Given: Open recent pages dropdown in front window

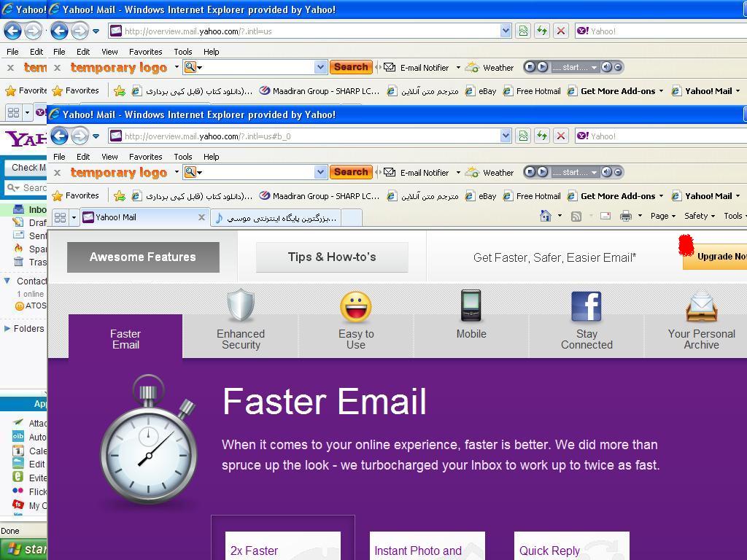Looking at the screenshot, I should tap(96, 136).
